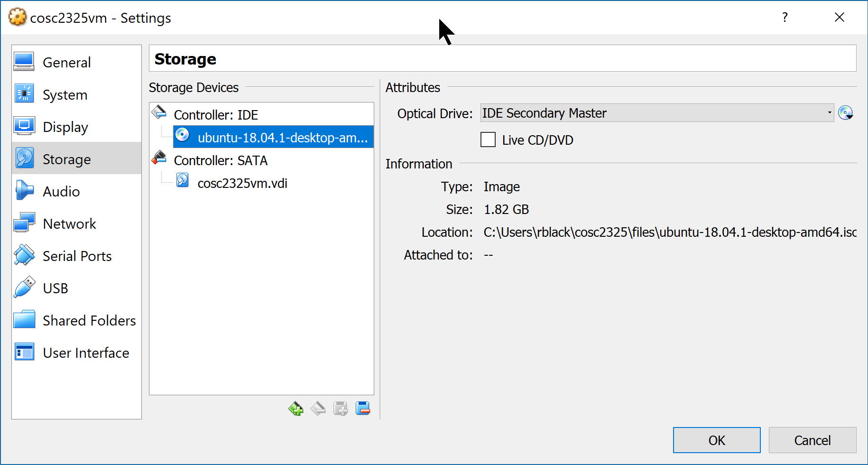Click the VirtualBox gear icon in title bar
This screenshot has width=868, height=465.
point(18,17)
